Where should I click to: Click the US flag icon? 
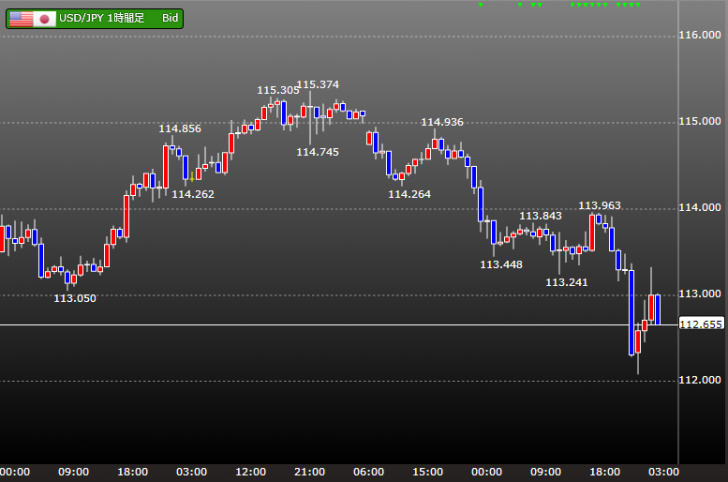[x=20, y=18]
